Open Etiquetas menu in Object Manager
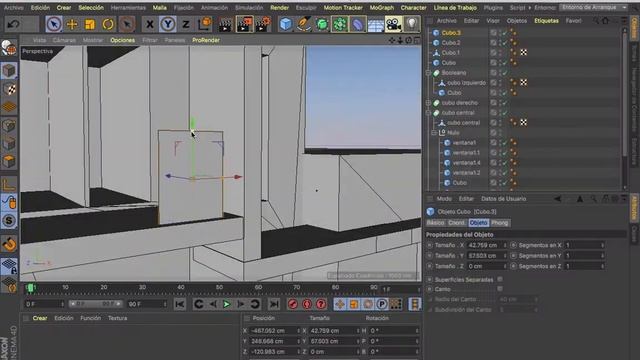This screenshot has height=360, width=640. coord(546,20)
